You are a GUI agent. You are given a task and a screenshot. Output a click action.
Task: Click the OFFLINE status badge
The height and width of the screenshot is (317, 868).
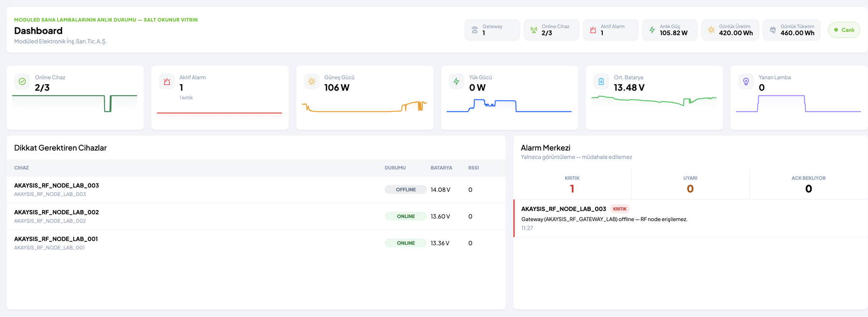pyautogui.click(x=406, y=189)
